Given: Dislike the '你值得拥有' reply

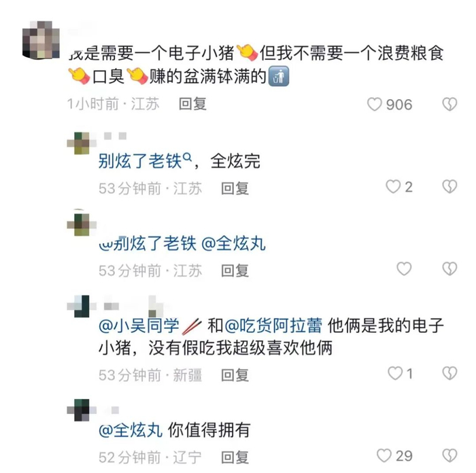Looking at the screenshot, I should (x=449, y=455).
